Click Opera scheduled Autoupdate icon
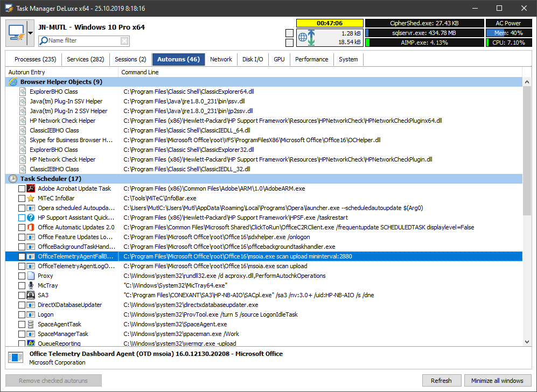 coord(31,208)
